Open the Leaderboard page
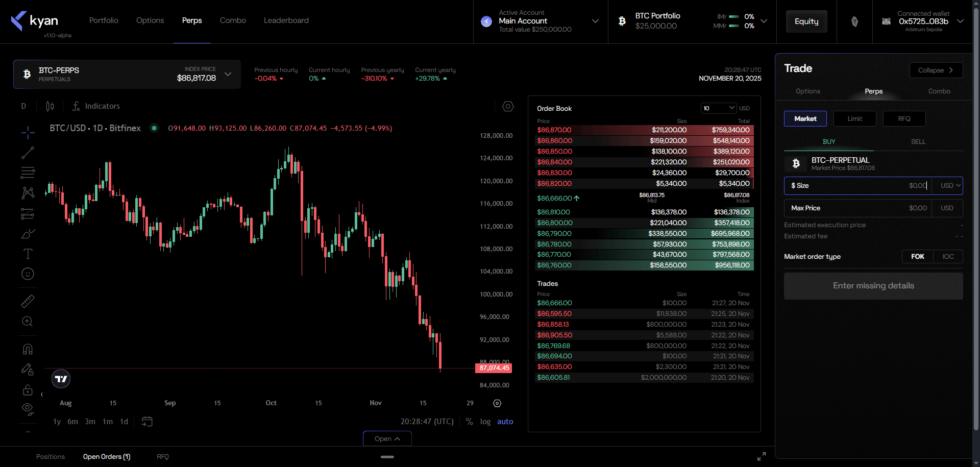Screen dimensions: 980x467 pyautogui.click(x=286, y=20)
